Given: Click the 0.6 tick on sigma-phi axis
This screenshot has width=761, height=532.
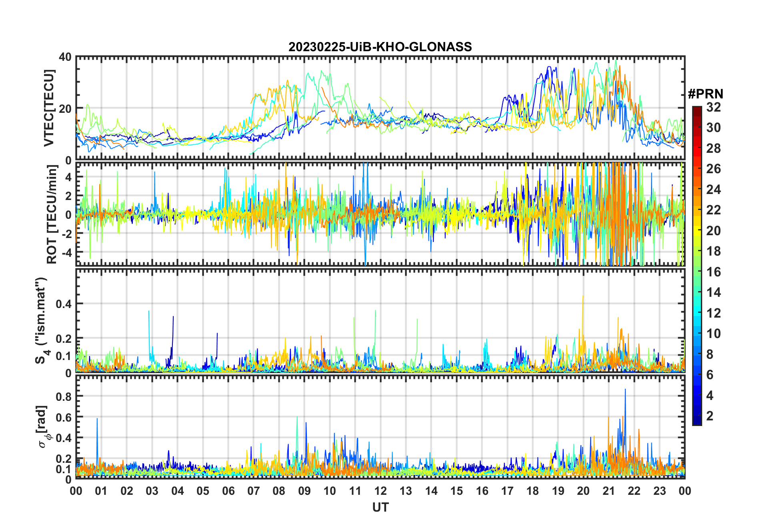Looking at the screenshot, I should [x=64, y=417].
